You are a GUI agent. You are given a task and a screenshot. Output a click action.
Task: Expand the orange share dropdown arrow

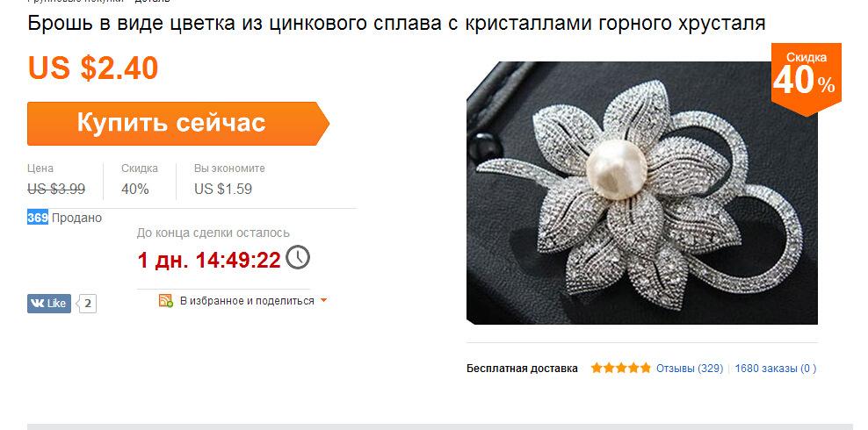(x=324, y=301)
